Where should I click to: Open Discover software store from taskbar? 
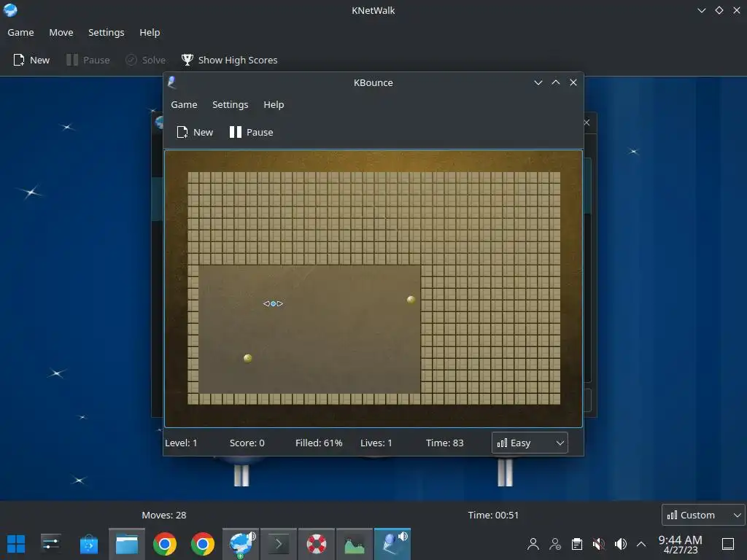click(88, 544)
